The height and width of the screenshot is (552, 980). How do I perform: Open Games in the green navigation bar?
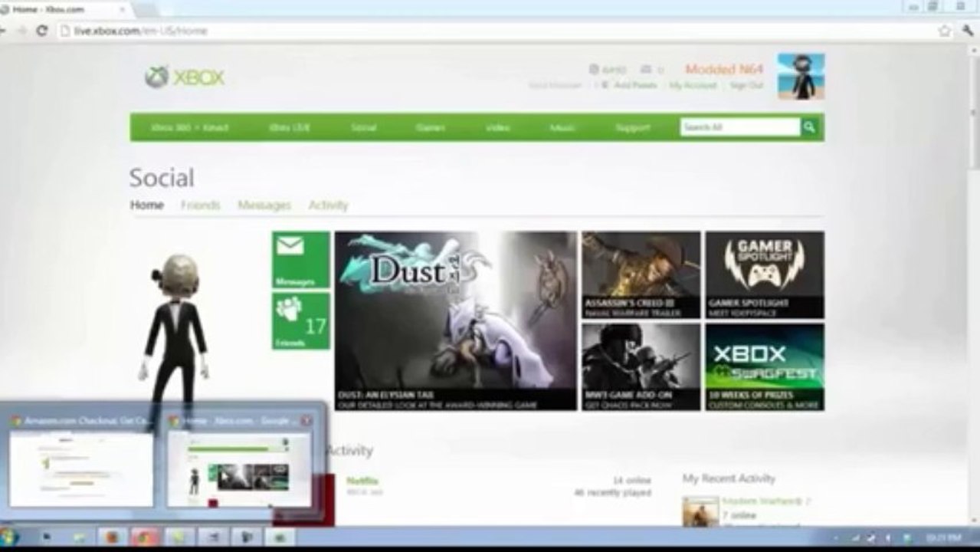pyautogui.click(x=430, y=127)
